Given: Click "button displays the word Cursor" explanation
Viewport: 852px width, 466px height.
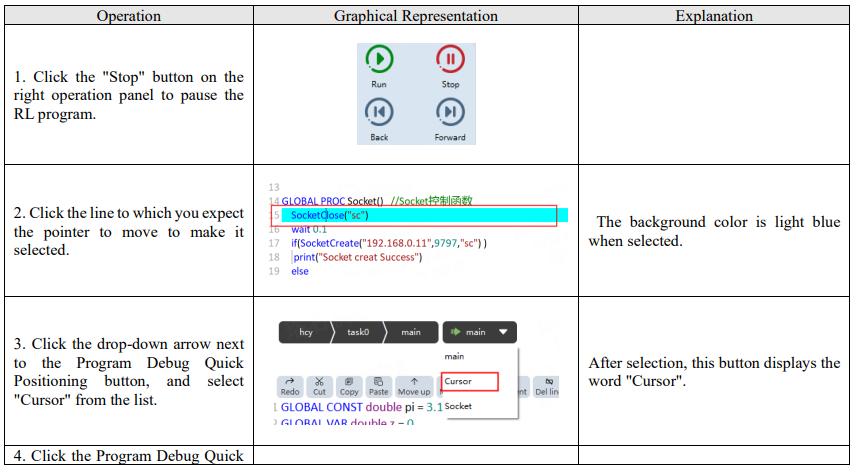Looking at the screenshot, I should pos(714,371).
